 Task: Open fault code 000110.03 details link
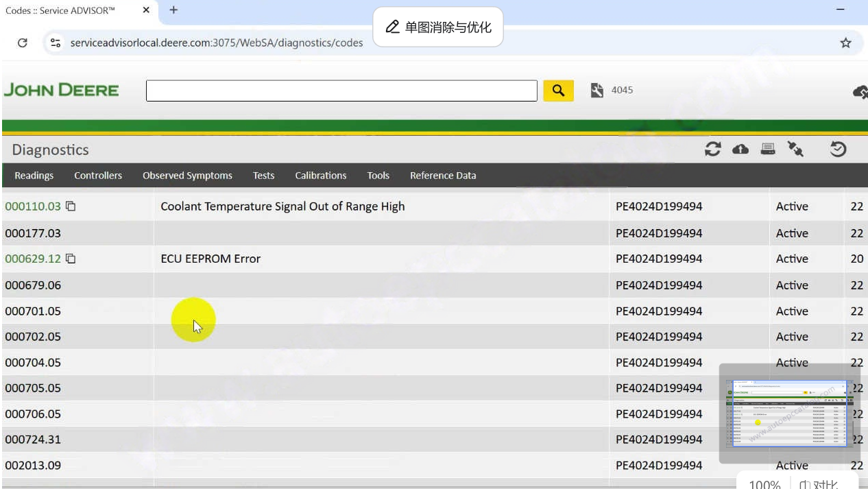pos(33,206)
